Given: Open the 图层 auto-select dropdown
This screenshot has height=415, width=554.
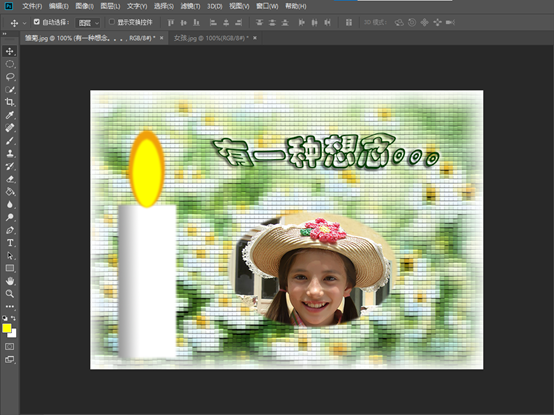Looking at the screenshot, I should 88,23.
